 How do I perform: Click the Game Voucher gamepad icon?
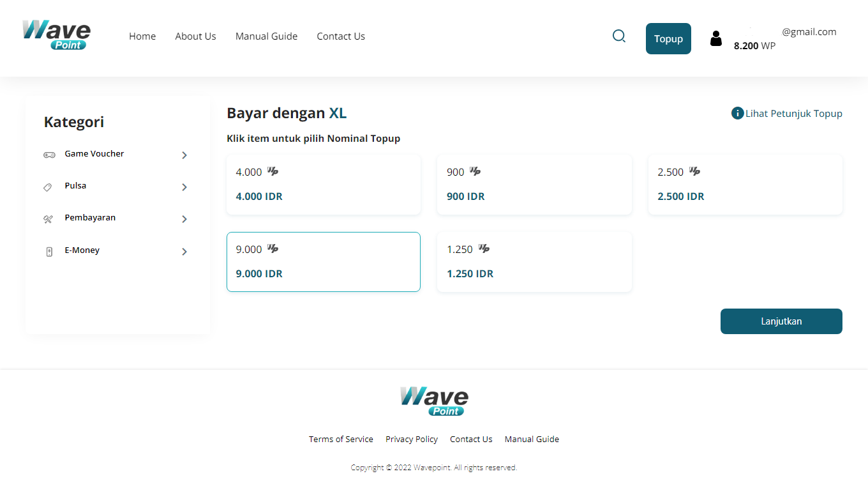click(x=49, y=155)
